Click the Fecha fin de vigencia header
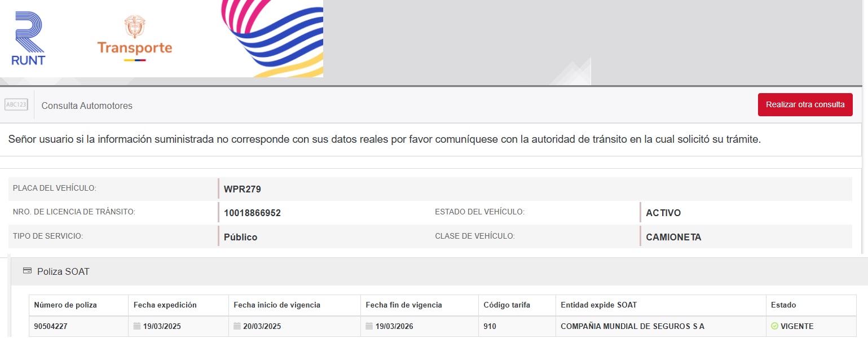The height and width of the screenshot is (338, 868). [x=404, y=305]
